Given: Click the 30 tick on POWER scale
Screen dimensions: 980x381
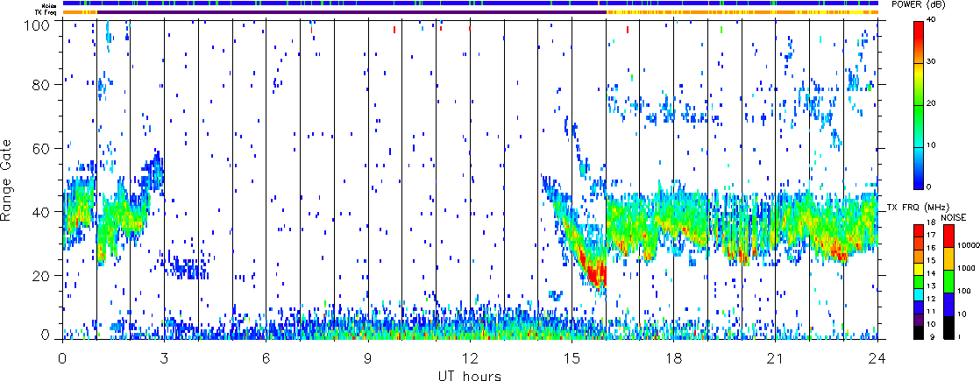Looking at the screenshot, I should pos(933,63).
